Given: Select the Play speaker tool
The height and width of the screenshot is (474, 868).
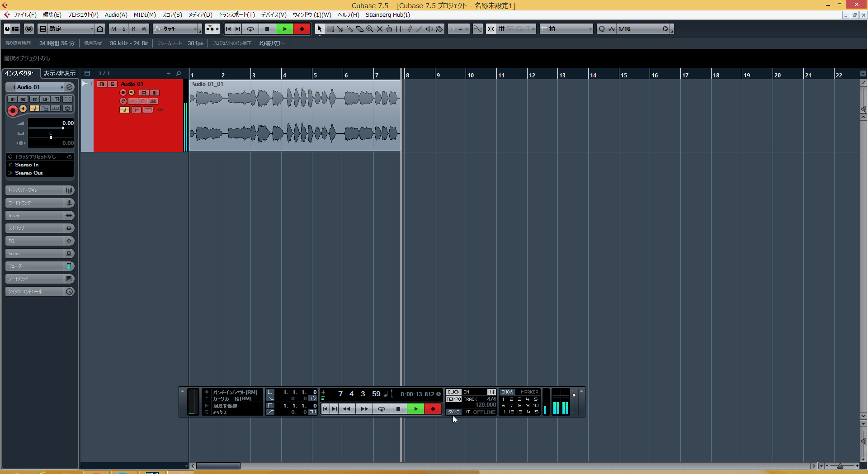Looking at the screenshot, I should (429, 29).
